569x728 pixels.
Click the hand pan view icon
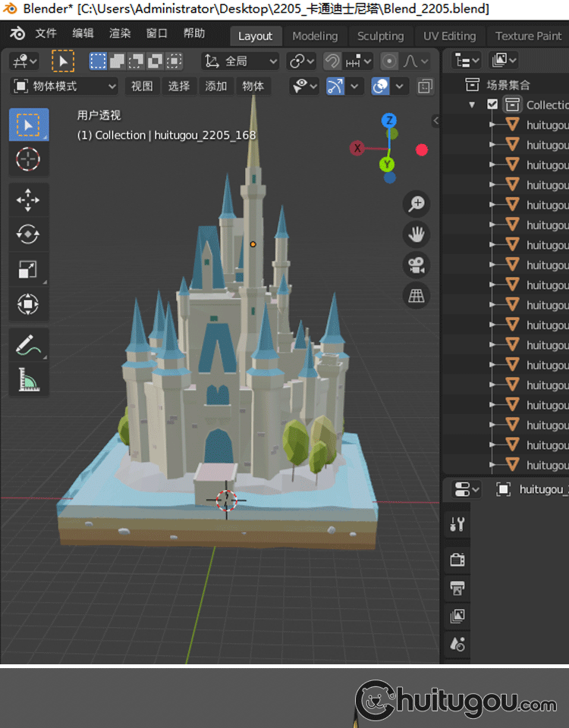pos(417,234)
